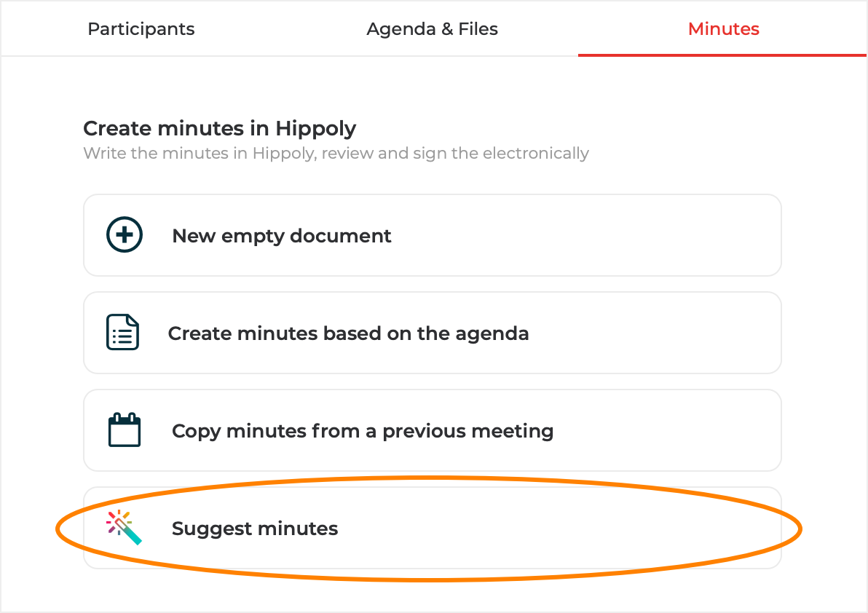Switch to the Agenda & Files tab
Viewport: 868px width, 613px height.
click(x=433, y=29)
